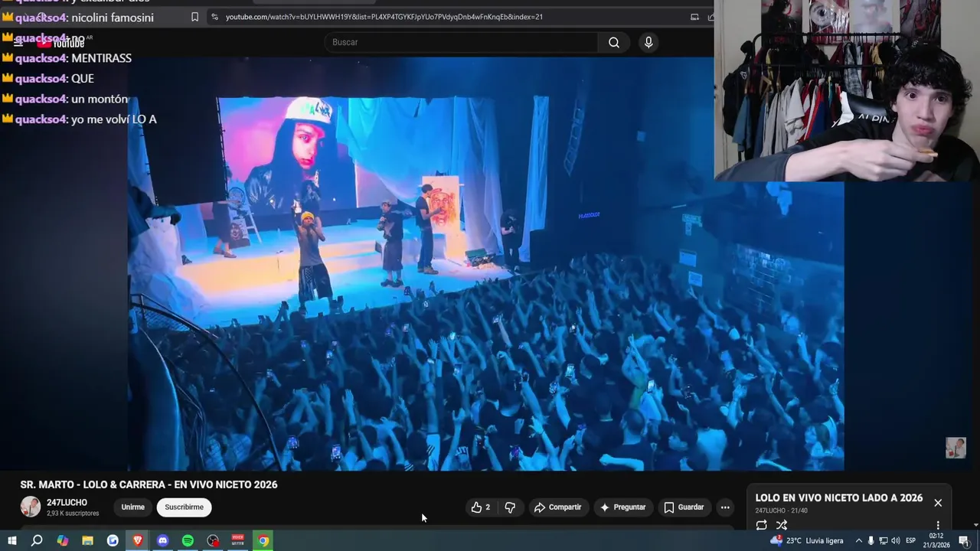Viewport: 980px width, 551px height.
Task: Click the browser address bar URL
Action: coord(384,17)
